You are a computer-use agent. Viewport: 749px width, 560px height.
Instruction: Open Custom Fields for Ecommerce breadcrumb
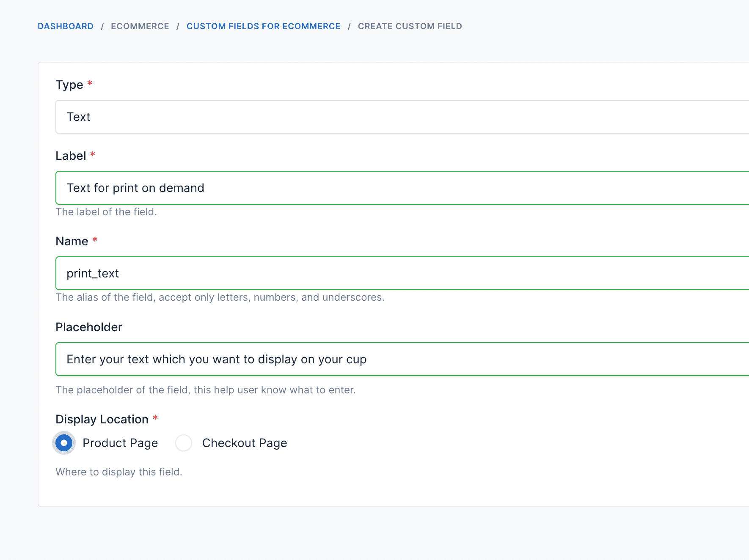(x=263, y=26)
